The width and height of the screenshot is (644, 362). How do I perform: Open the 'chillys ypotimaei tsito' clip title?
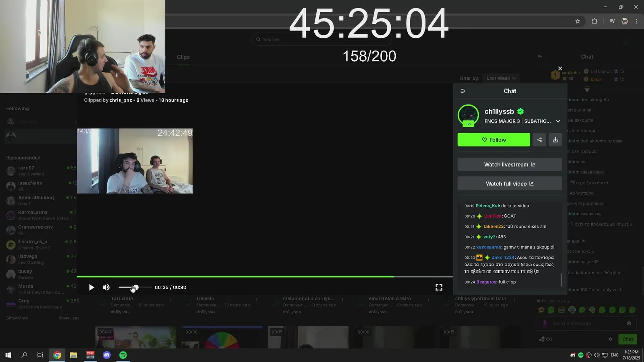(480, 299)
